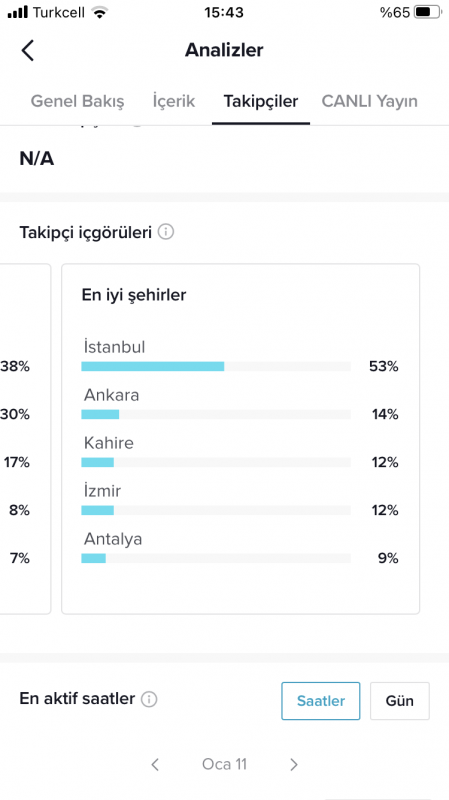Select the Takipçiler tab
The height and width of the screenshot is (800, 449).
point(261,101)
